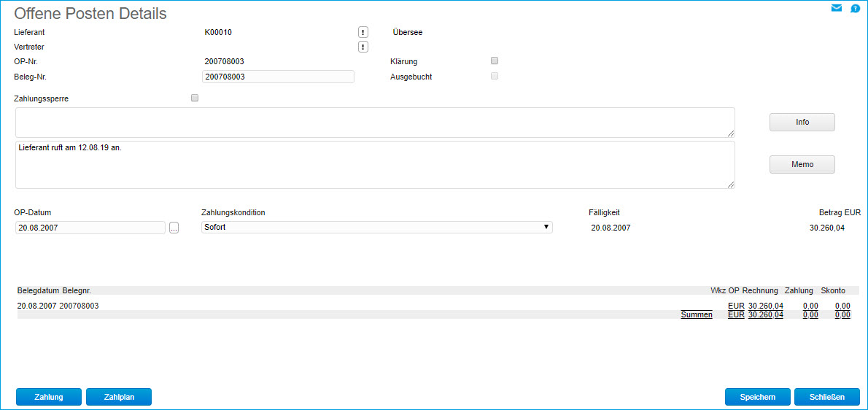Click the OP-Datum date field
868x410 pixels.
pyautogui.click(x=90, y=228)
